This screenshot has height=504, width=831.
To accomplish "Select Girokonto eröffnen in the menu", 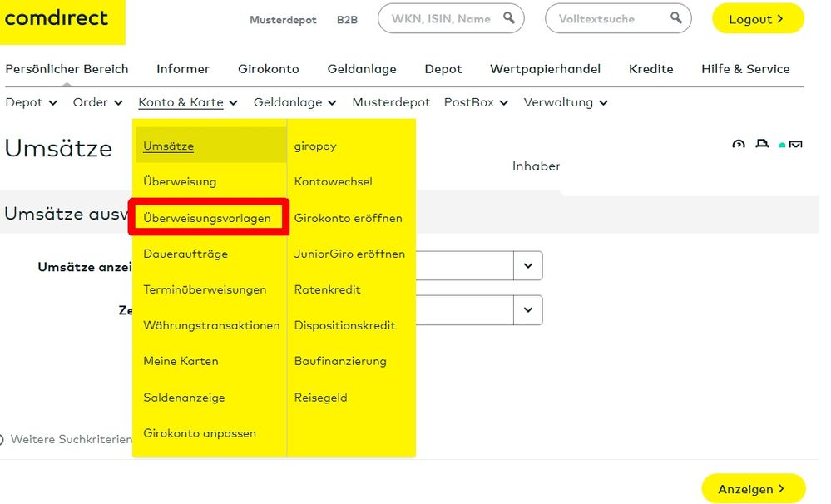I will [347, 216].
